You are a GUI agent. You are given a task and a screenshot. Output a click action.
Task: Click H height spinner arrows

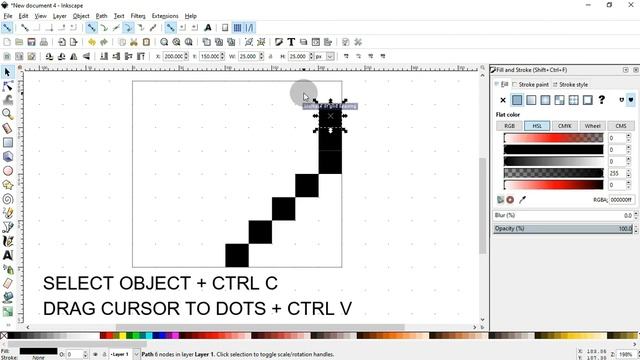coord(311,56)
